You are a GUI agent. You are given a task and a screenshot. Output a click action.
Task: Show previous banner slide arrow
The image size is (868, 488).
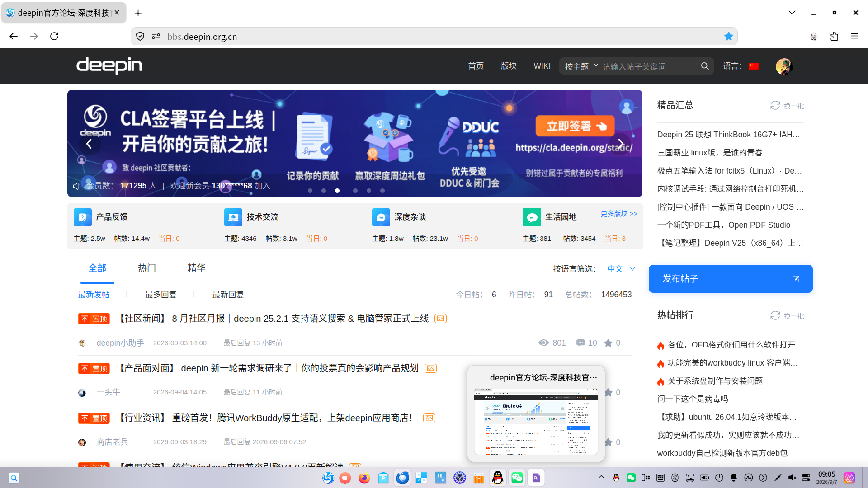click(89, 144)
